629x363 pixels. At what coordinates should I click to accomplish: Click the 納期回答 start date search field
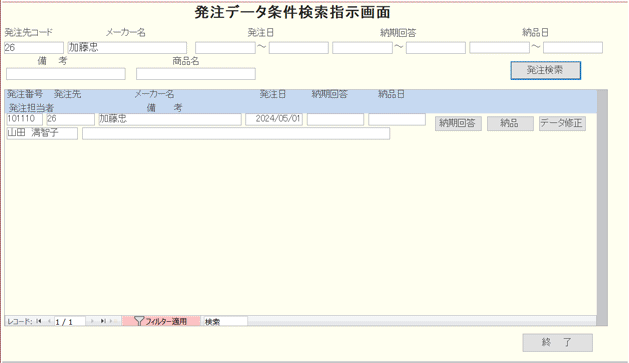click(x=362, y=48)
